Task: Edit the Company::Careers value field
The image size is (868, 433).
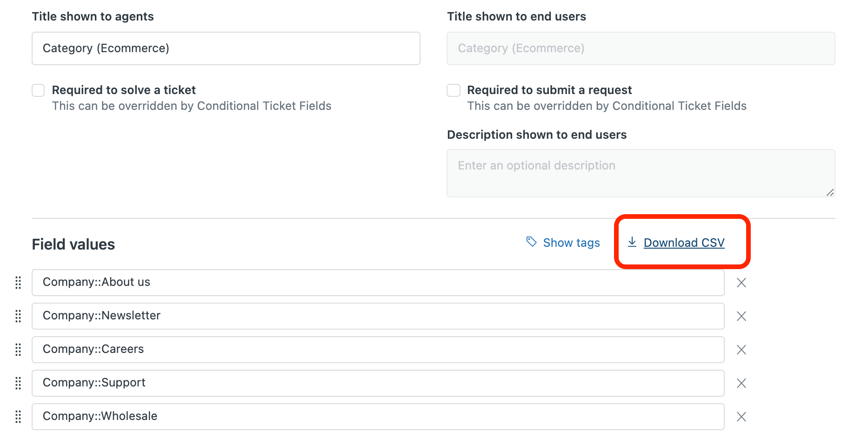Action: point(378,350)
